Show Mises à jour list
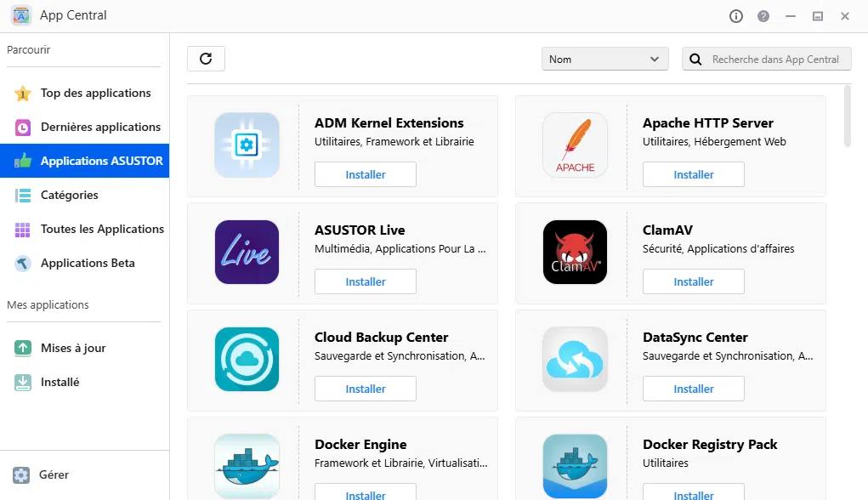The height and width of the screenshot is (500, 868). click(x=73, y=349)
